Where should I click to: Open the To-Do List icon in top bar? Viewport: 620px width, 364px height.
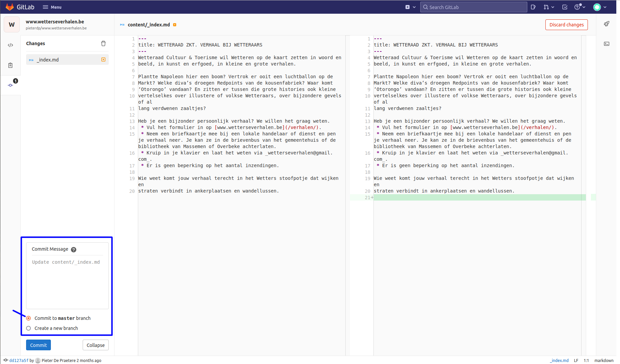[x=565, y=7]
